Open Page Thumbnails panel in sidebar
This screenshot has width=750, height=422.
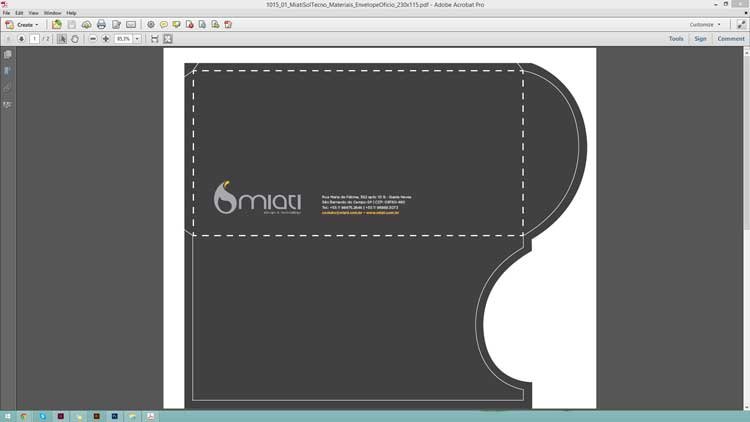tap(8, 54)
